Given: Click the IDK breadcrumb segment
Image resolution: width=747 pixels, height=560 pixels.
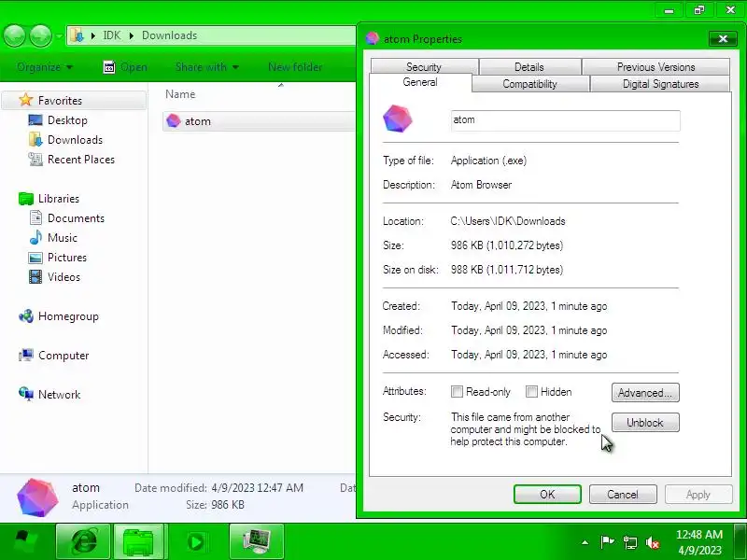Looking at the screenshot, I should coord(112,35).
